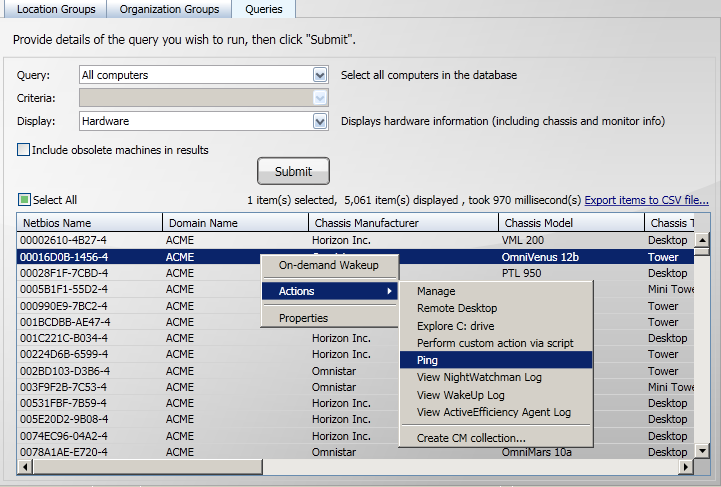
Task: Enable Include obsolete machines in results
Action: [x=24, y=150]
